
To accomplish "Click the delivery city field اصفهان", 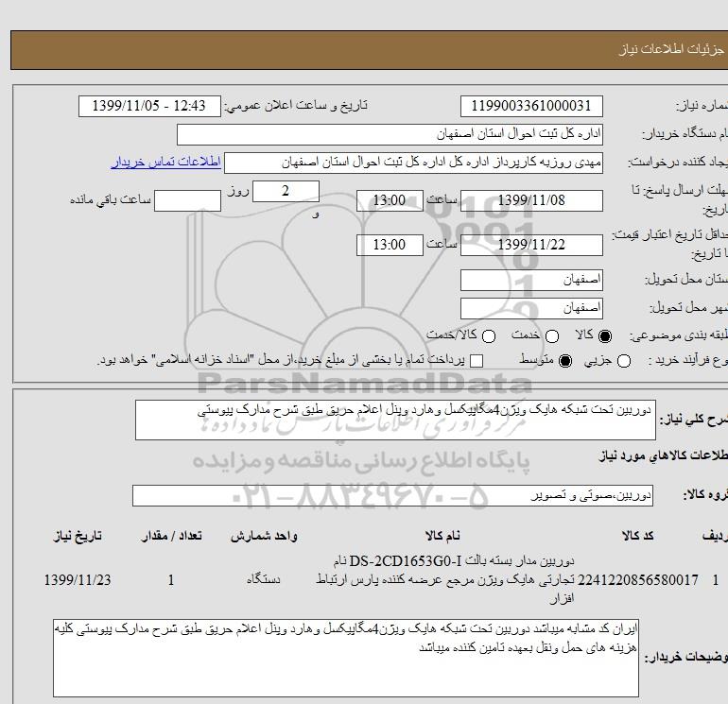I will [x=531, y=309].
